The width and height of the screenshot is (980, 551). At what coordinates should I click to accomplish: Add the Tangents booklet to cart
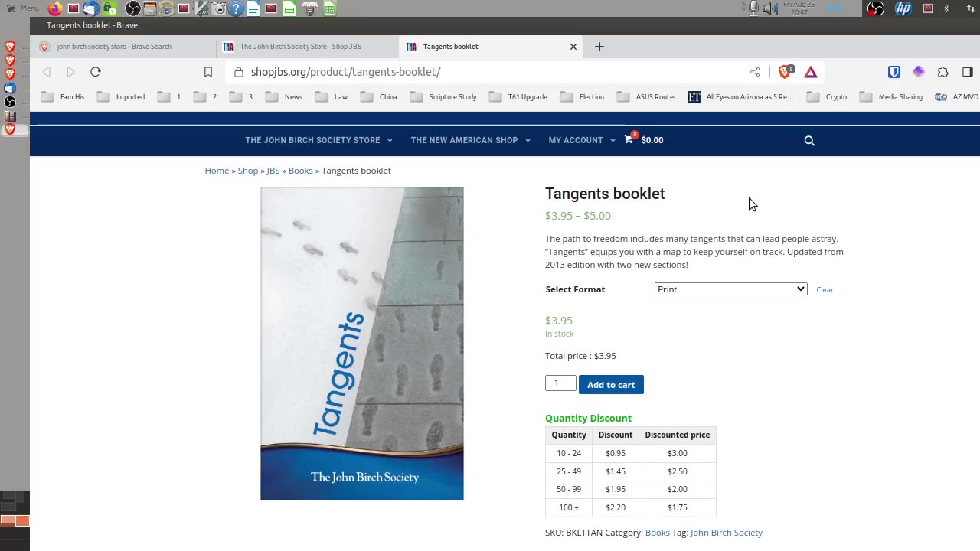coord(611,384)
